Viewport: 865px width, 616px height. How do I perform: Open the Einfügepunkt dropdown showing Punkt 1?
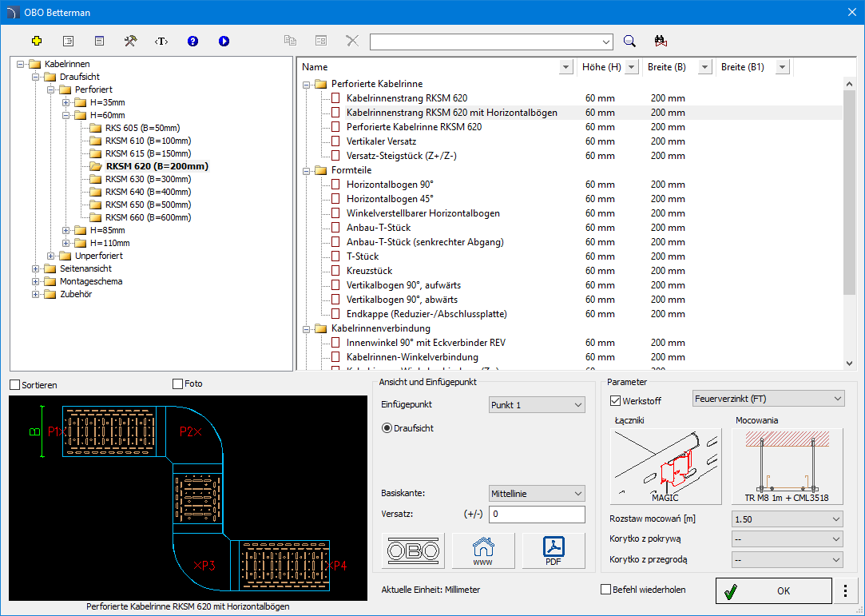pyautogui.click(x=537, y=405)
